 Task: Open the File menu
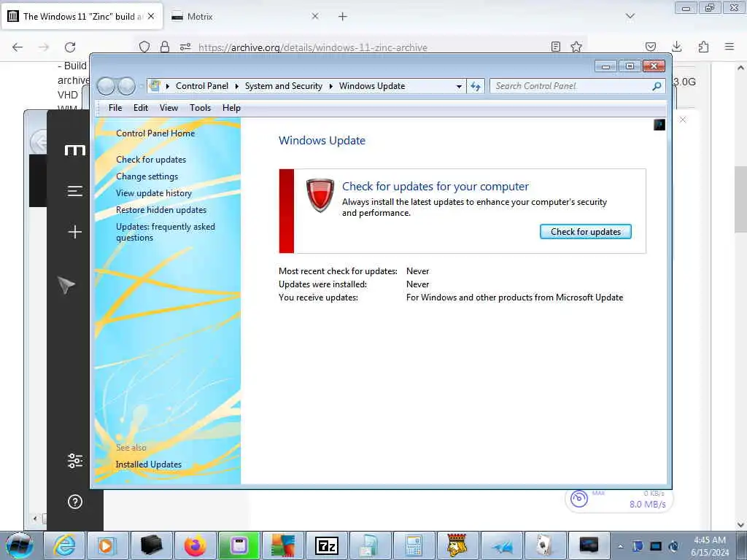[115, 108]
